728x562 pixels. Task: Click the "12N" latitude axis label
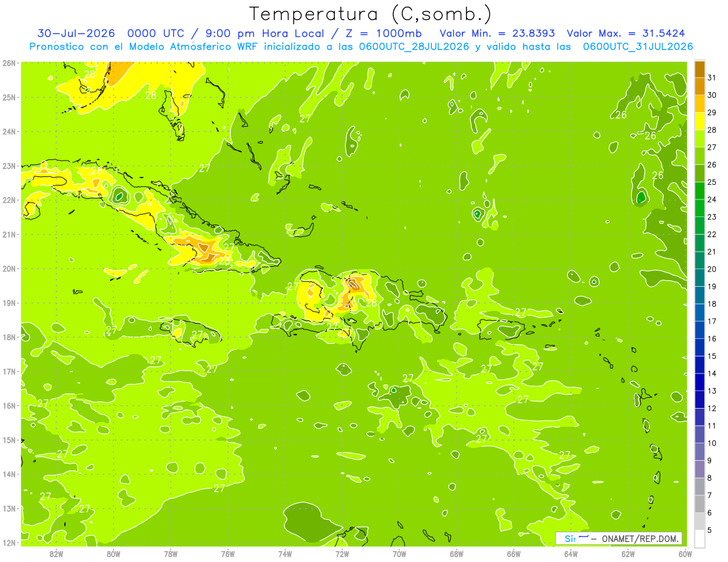coord(8,543)
